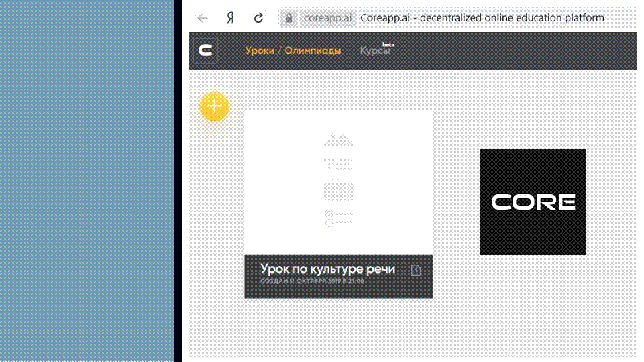Image resolution: width=644 pixels, height=362 pixels.
Task: Switch to the Уроки / Олимпиады tab
Action: click(293, 50)
